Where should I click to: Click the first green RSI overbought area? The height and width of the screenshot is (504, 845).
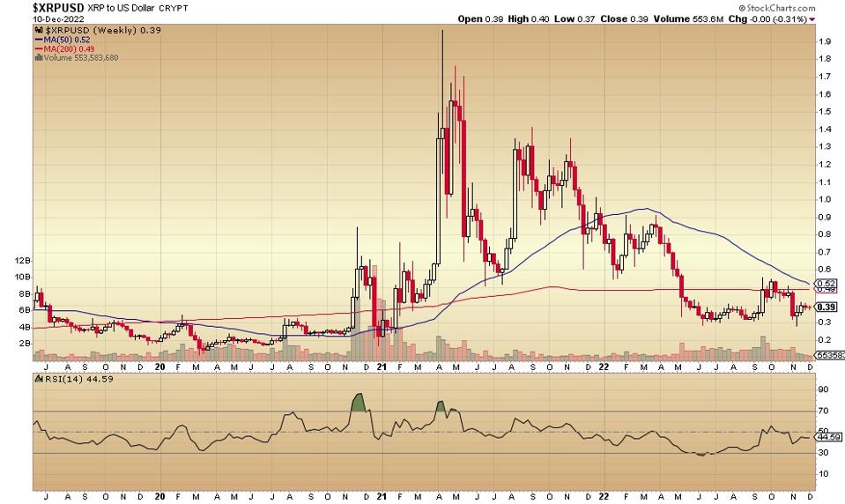pos(358,401)
